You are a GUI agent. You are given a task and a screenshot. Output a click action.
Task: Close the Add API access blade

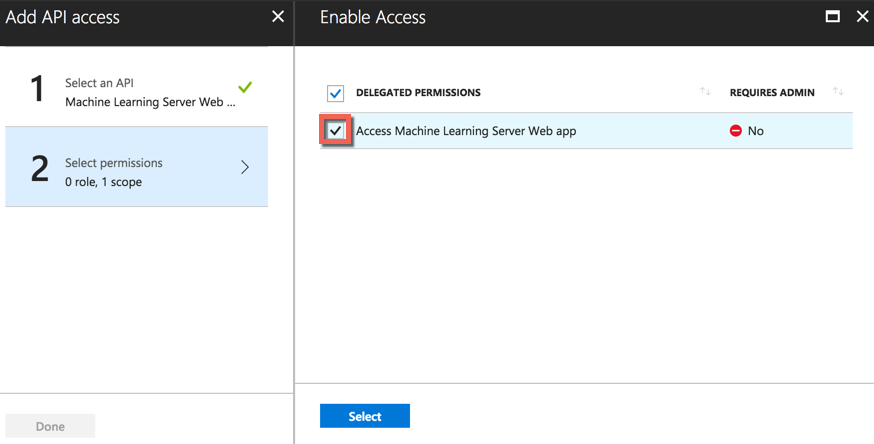click(x=278, y=16)
